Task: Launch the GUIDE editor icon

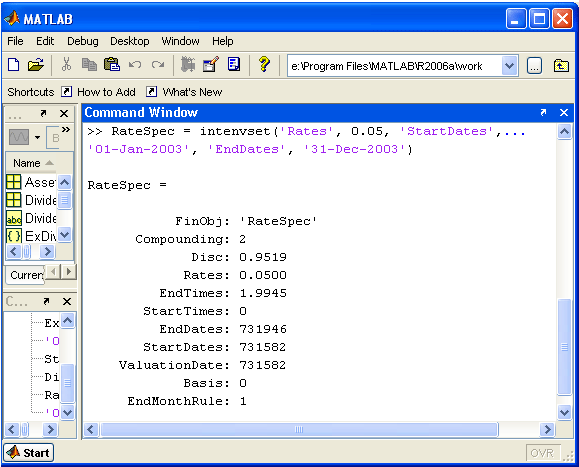Action: [211, 65]
